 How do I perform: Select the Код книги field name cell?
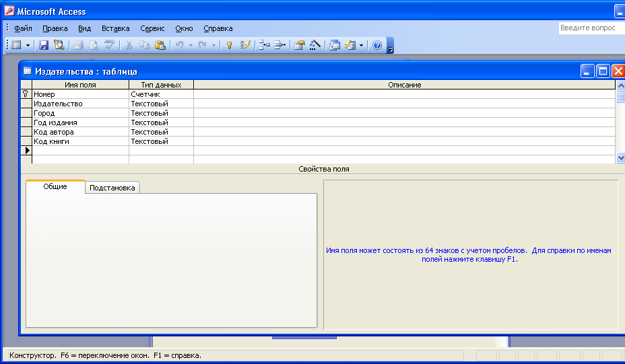(81, 141)
